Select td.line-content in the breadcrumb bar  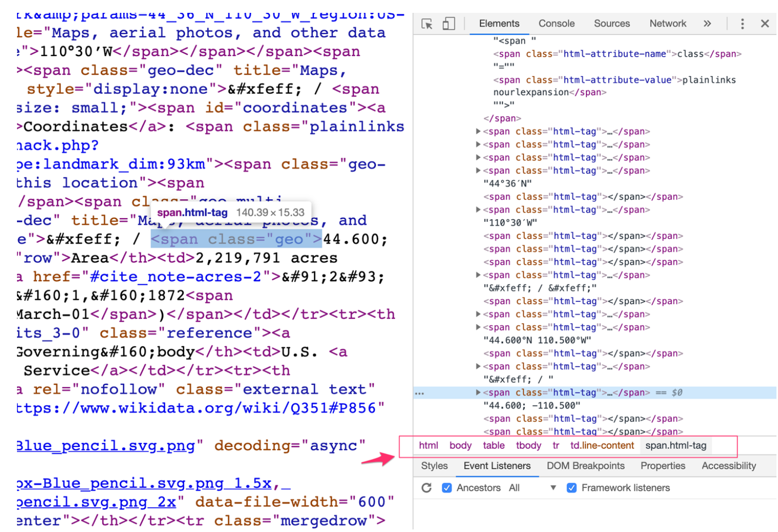click(x=602, y=446)
